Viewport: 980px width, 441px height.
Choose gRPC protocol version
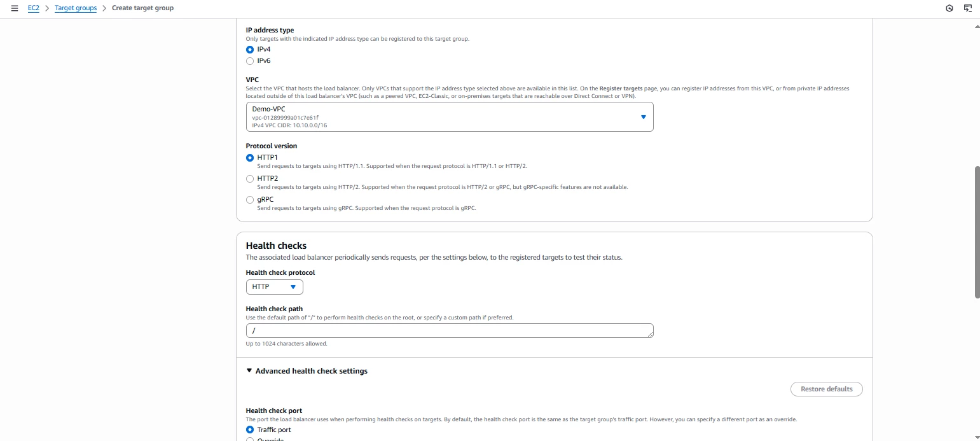click(x=250, y=200)
